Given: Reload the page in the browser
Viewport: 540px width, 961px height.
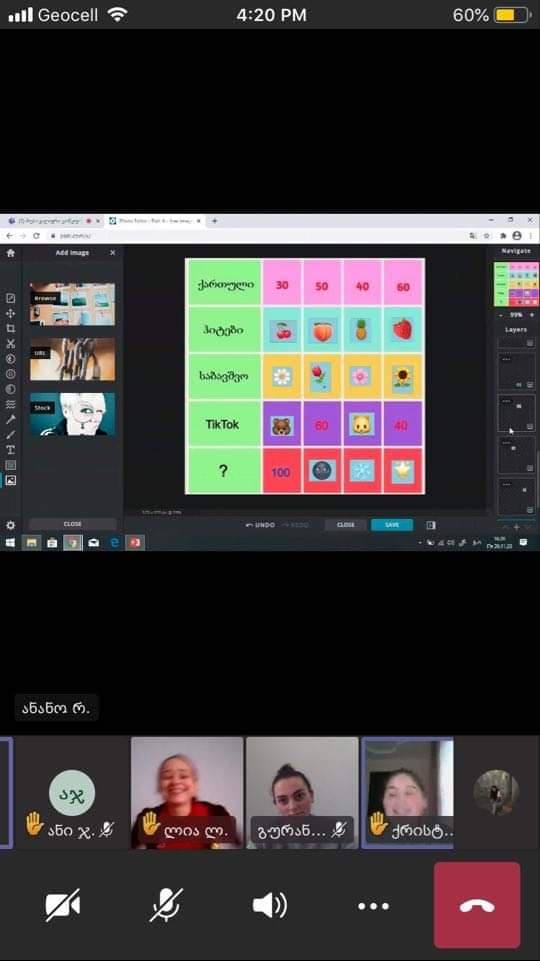Looking at the screenshot, I should point(36,235).
